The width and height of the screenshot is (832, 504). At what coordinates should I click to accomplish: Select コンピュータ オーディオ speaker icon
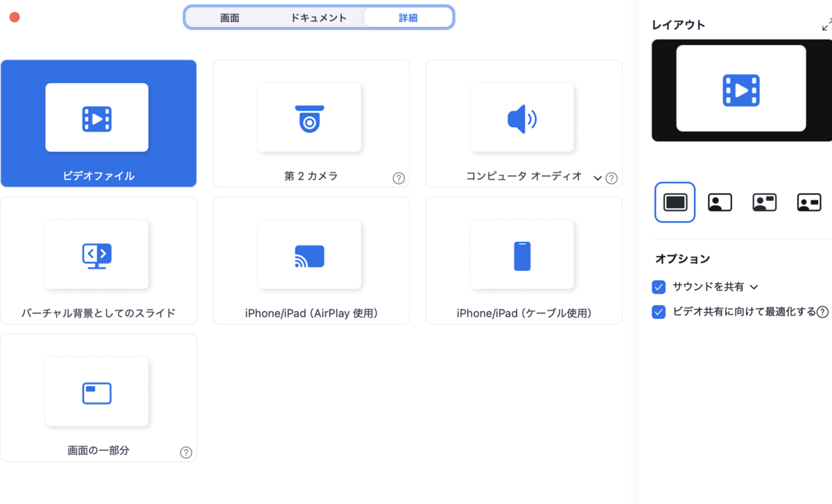522,119
